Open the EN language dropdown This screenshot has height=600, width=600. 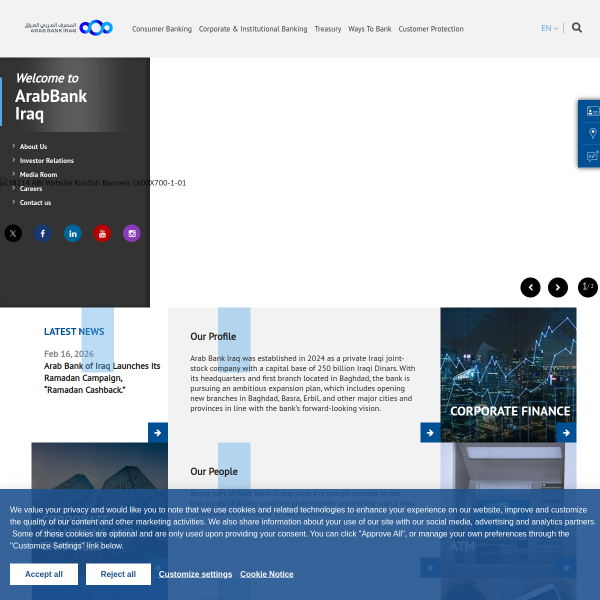click(x=549, y=28)
